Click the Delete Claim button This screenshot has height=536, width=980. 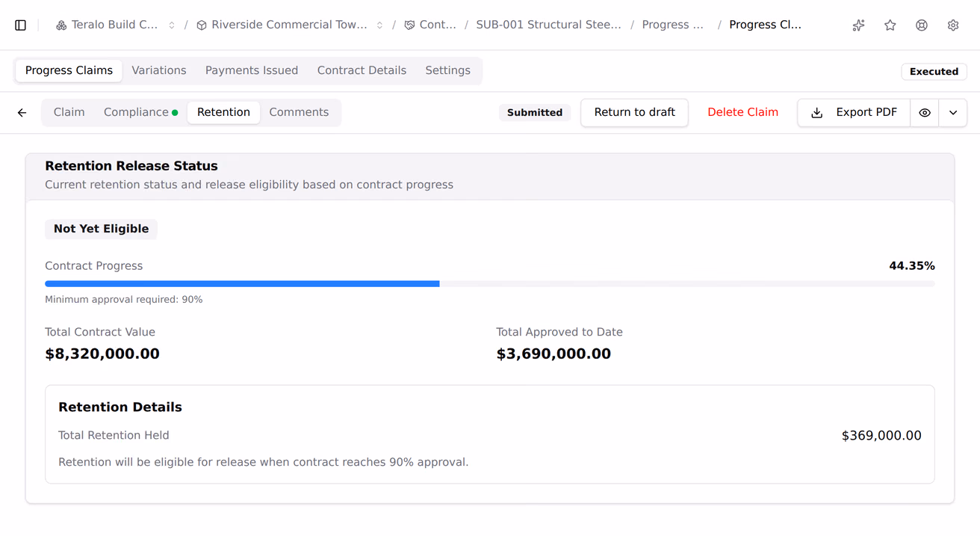pos(742,113)
